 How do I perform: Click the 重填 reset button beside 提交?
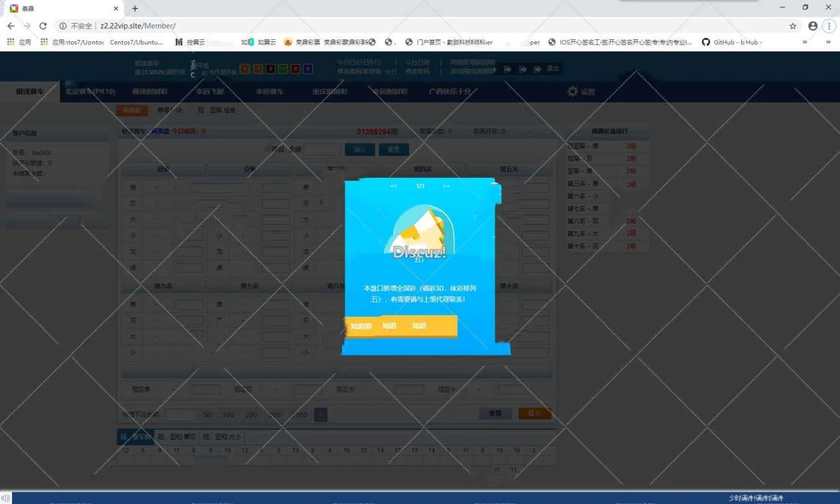(x=495, y=413)
